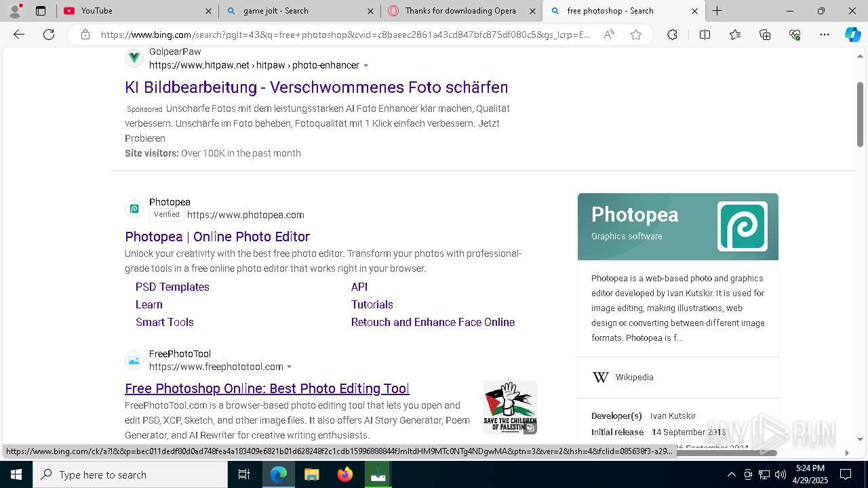The height and width of the screenshot is (488, 868).
Task: Open the Windows Start menu
Action: point(16,474)
